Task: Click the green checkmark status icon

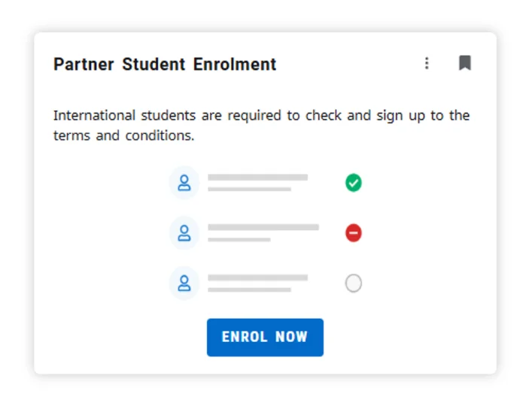Action: (354, 183)
